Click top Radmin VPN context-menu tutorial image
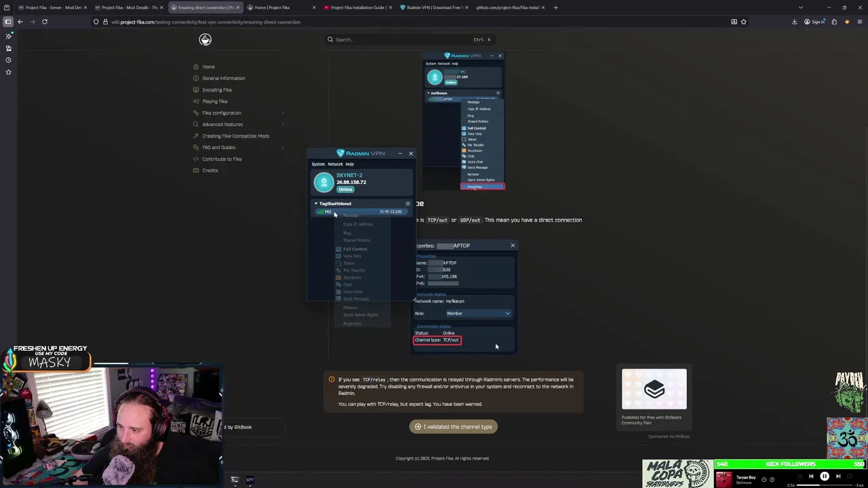The image size is (868, 488). point(464,121)
